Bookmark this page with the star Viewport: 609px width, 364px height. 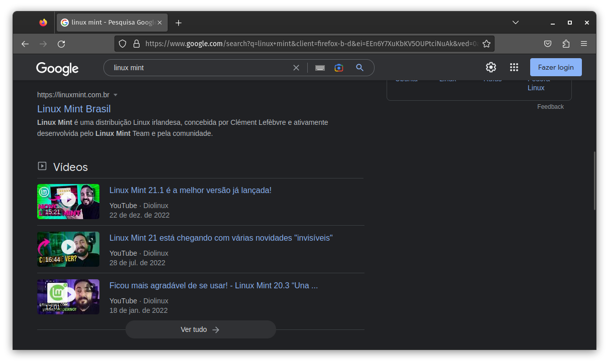(486, 44)
